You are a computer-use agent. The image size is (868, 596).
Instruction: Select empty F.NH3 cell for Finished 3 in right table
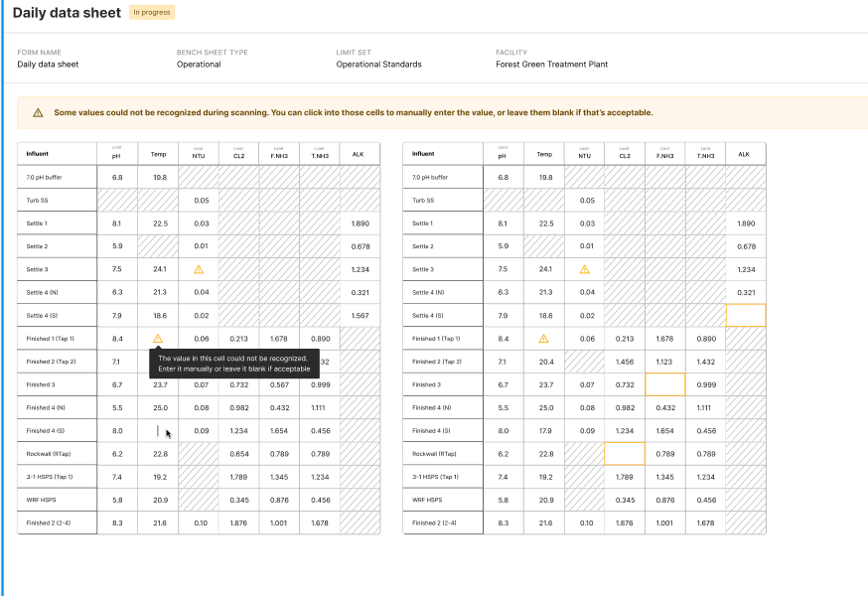664,384
